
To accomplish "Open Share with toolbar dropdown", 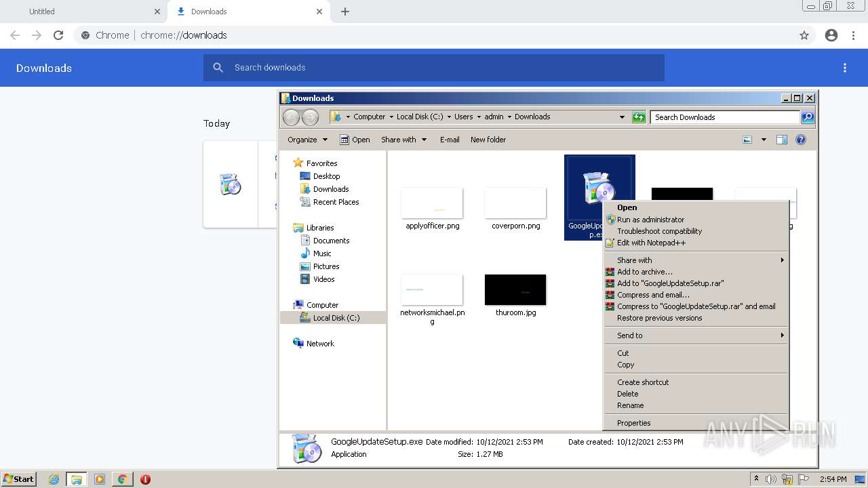I will click(404, 140).
